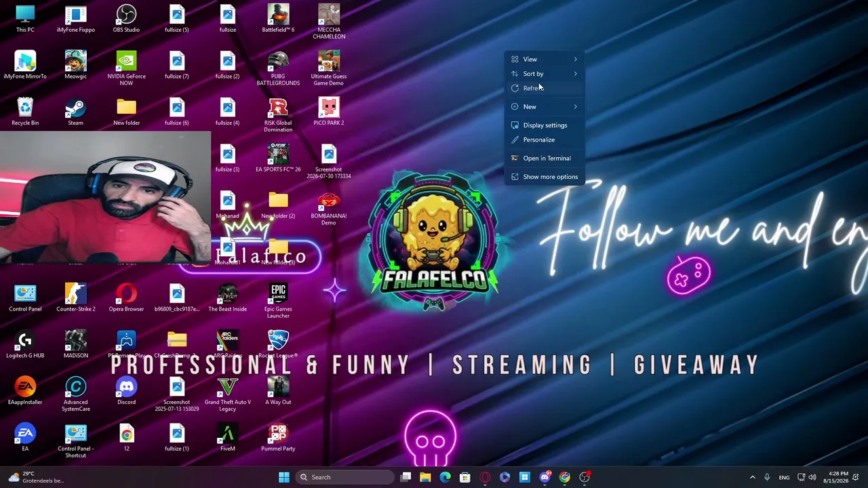Open Display settings from the context menu
Screen dimensions: 868x488
tap(545, 125)
